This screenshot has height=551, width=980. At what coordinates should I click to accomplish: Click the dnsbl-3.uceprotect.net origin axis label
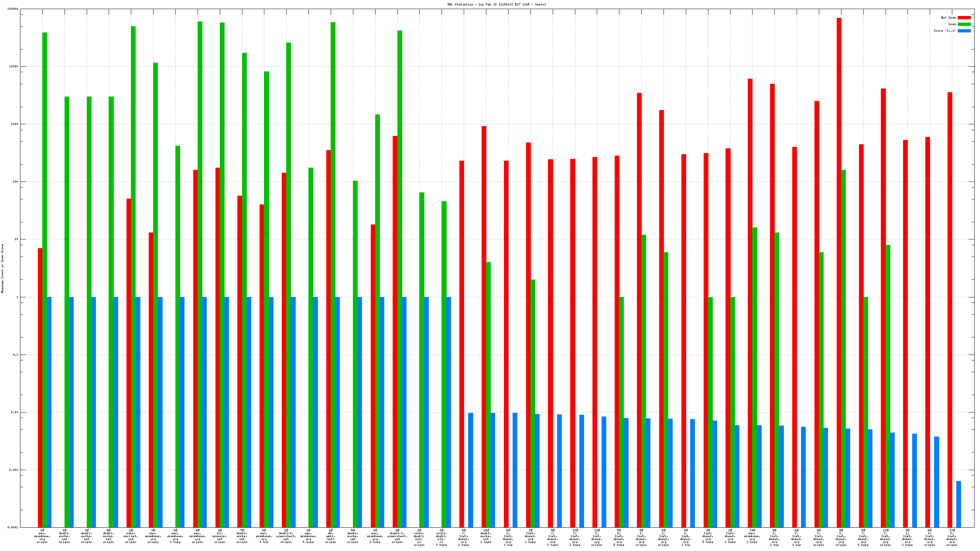[x=286, y=536]
